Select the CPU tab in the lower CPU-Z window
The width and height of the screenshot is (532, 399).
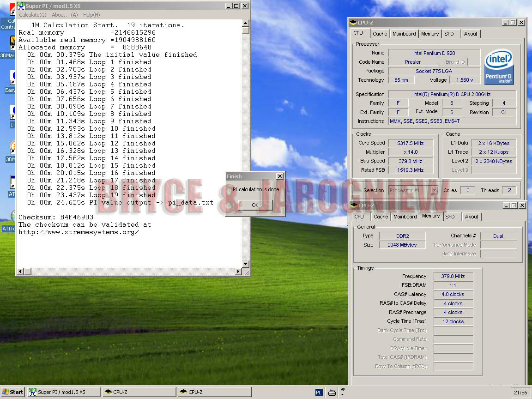(x=359, y=217)
